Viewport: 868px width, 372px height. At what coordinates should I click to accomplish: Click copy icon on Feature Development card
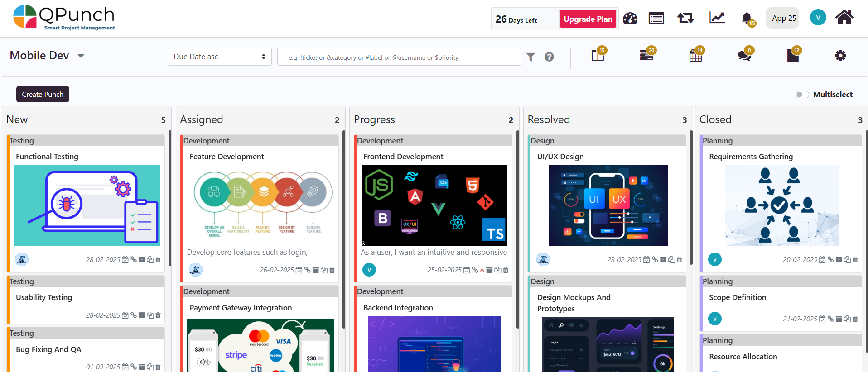[x=324, y=270]
